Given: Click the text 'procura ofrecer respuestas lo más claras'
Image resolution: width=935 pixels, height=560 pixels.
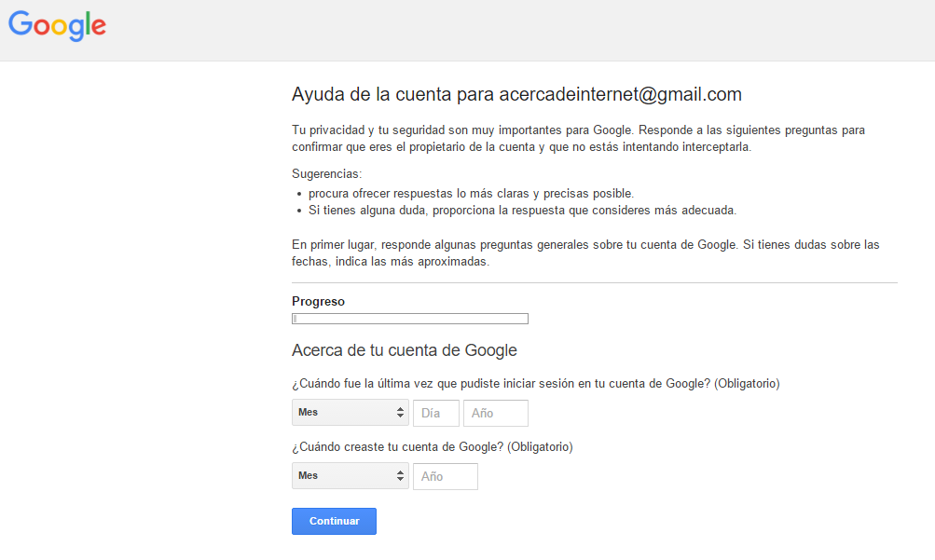Looking at the screenshot, I should click(419, 194).
